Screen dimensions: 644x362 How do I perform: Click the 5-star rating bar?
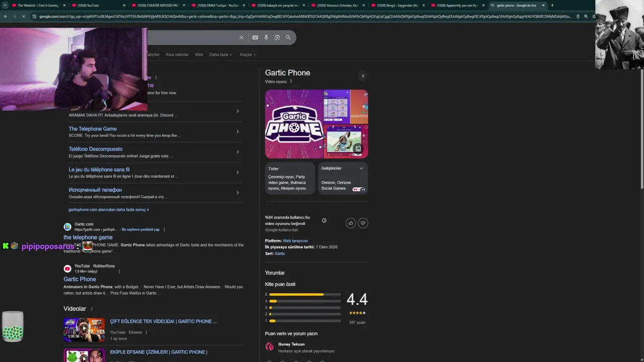(x=305, y=295)
